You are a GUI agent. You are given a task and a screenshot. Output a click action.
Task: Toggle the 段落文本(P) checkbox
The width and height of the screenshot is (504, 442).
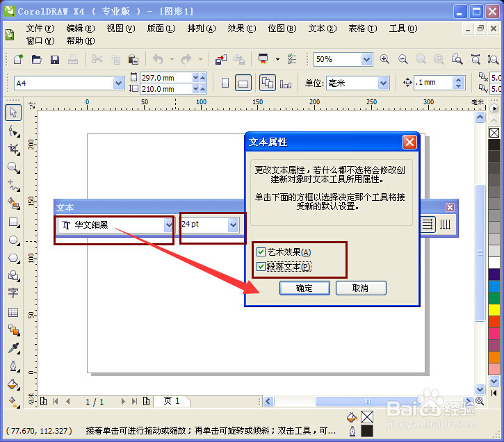point(261,266)
